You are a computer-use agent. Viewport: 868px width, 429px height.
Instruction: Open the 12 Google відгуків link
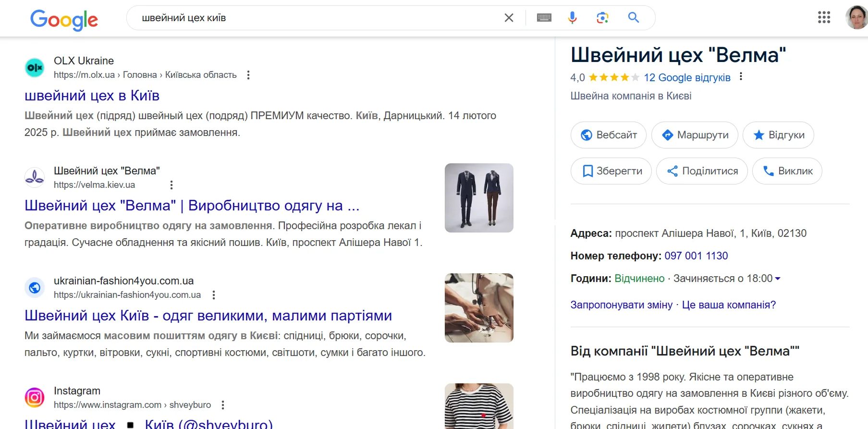(687, 77)
